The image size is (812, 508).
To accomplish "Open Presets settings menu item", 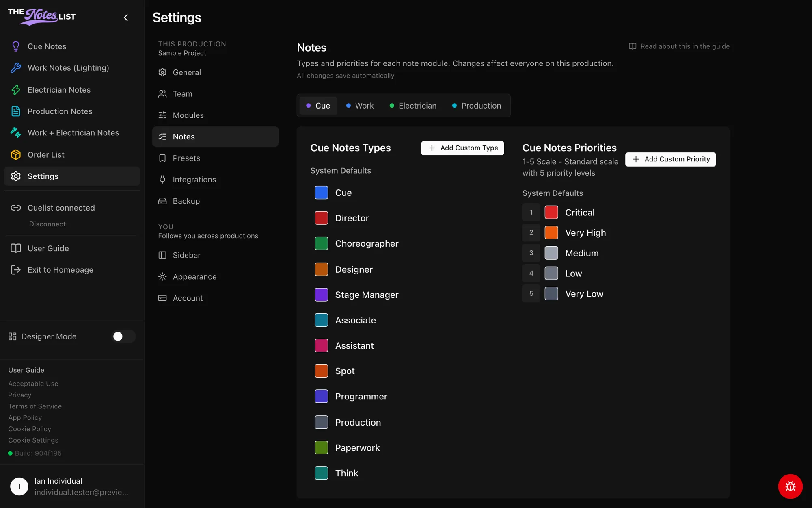I will pyautogui.click(x=215, y=158).
